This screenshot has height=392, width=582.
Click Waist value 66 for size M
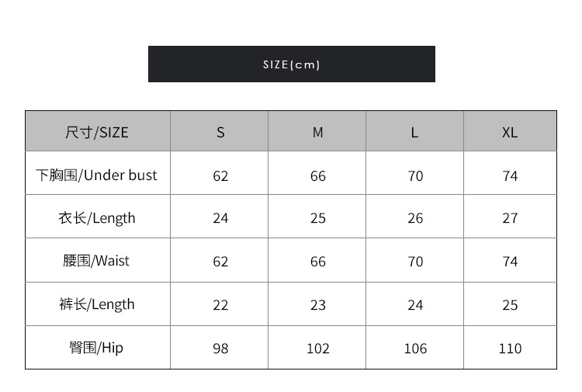[318, 262]
